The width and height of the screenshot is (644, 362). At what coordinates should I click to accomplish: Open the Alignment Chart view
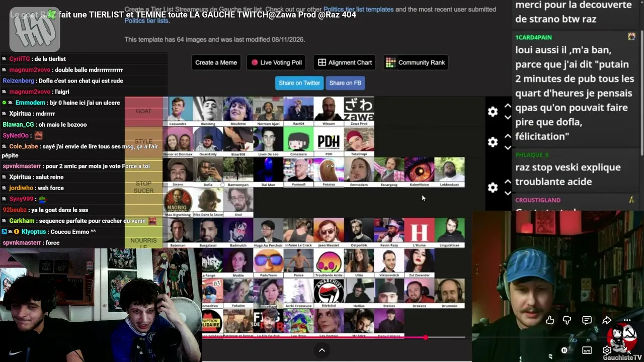coord(345,62)
